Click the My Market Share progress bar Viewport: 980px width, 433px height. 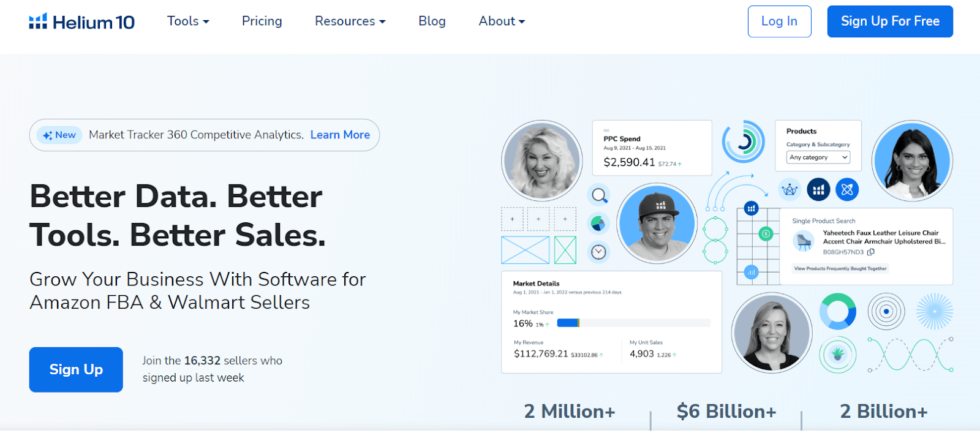click(633, 323)
